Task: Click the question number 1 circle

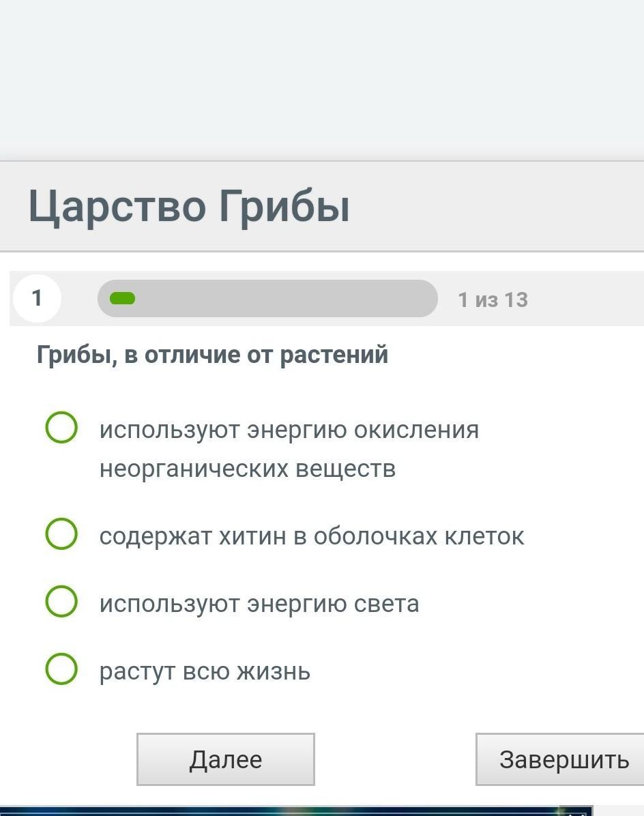Action: pyautogui.click(x=37, y=298)
